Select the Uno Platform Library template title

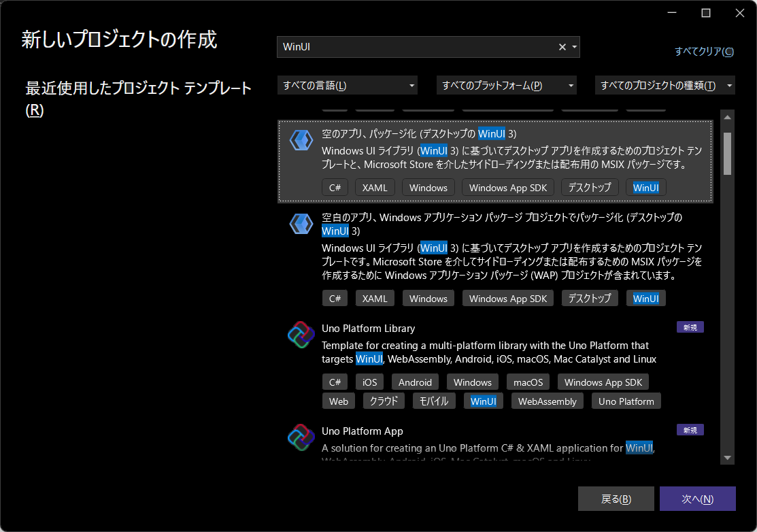369,329
